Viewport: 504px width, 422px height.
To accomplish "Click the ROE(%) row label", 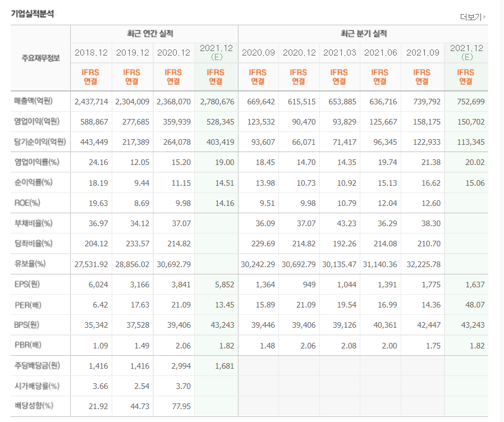I will click(28, 203).
